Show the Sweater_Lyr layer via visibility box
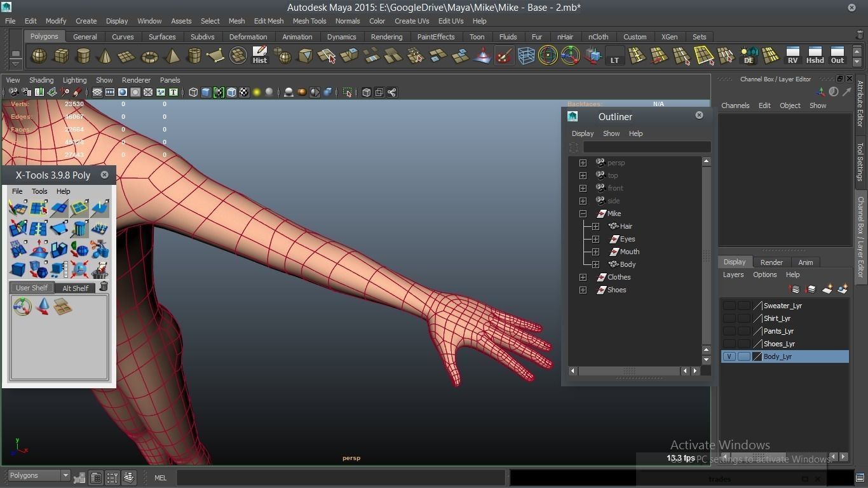Viewport: 868px width, 488px height. (729, 306)
